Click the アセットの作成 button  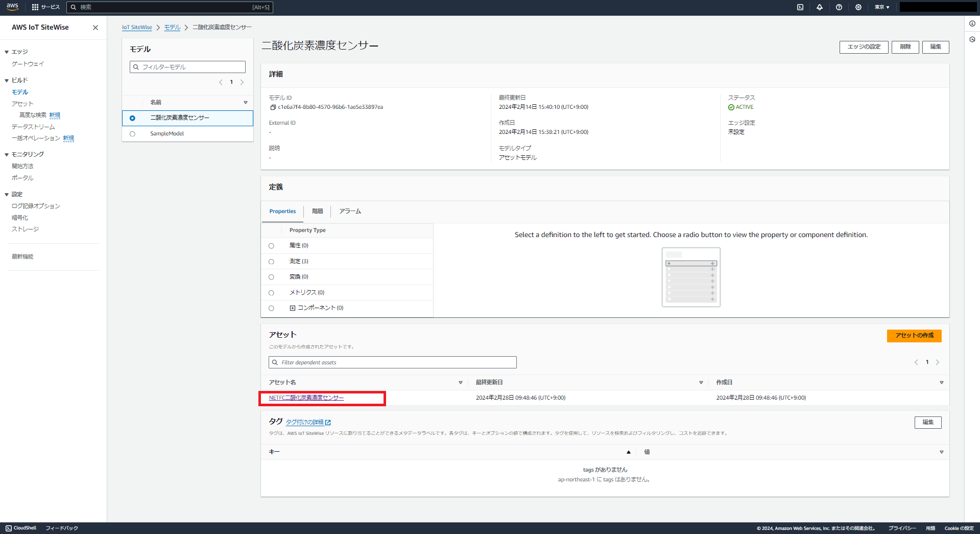point(914,336)
